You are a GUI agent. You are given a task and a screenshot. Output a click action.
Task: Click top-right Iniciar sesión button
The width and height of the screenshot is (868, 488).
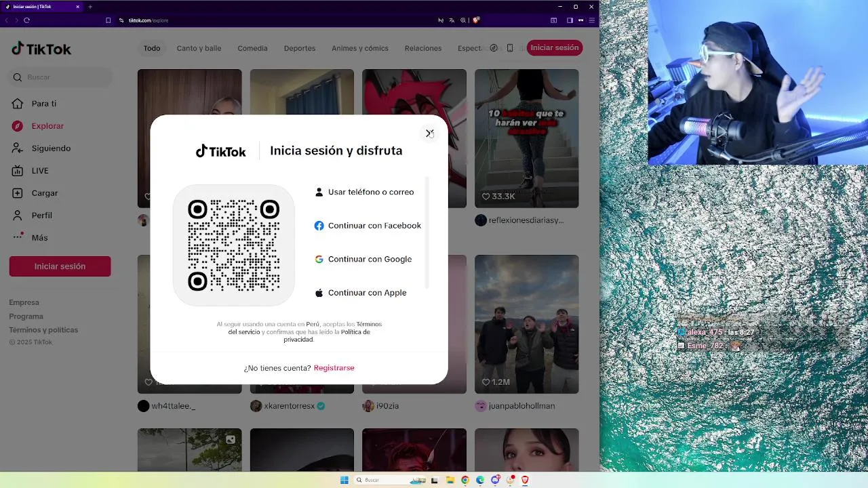coord(555,47)
